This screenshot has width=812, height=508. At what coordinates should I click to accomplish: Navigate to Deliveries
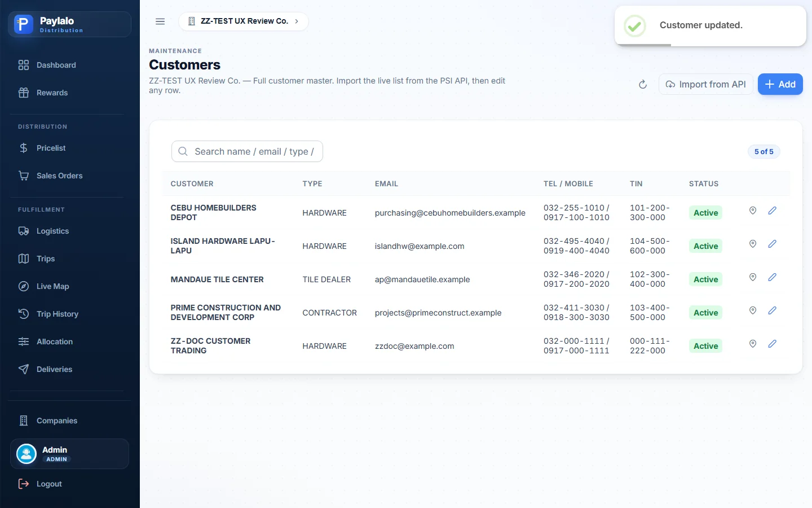(70, 369)
